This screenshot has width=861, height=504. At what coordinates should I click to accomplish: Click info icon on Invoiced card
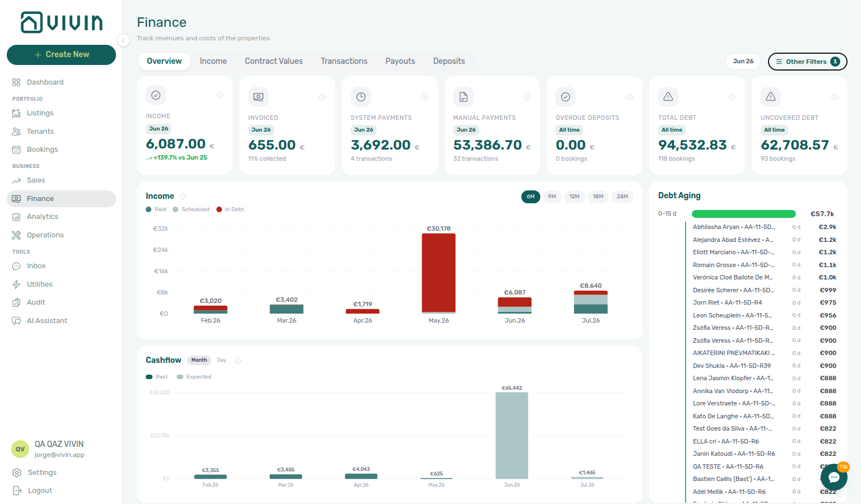(x=322, y=97)
